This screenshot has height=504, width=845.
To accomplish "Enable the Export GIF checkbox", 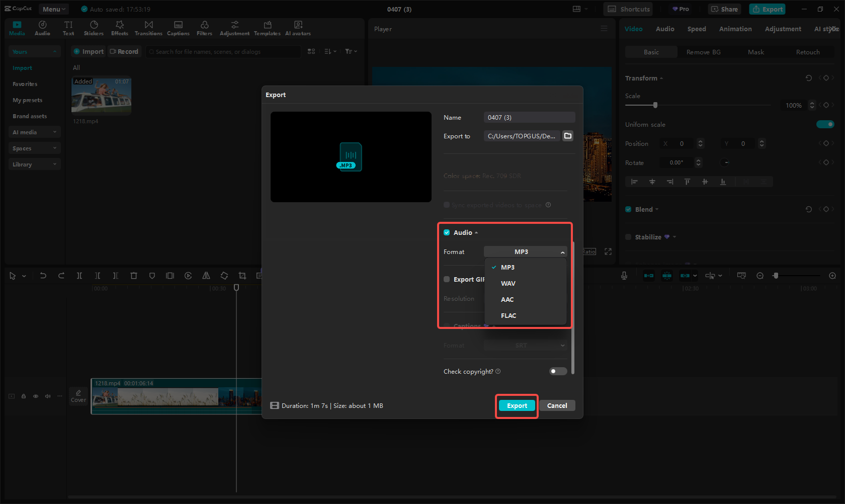I will click(x=447, y=279).
